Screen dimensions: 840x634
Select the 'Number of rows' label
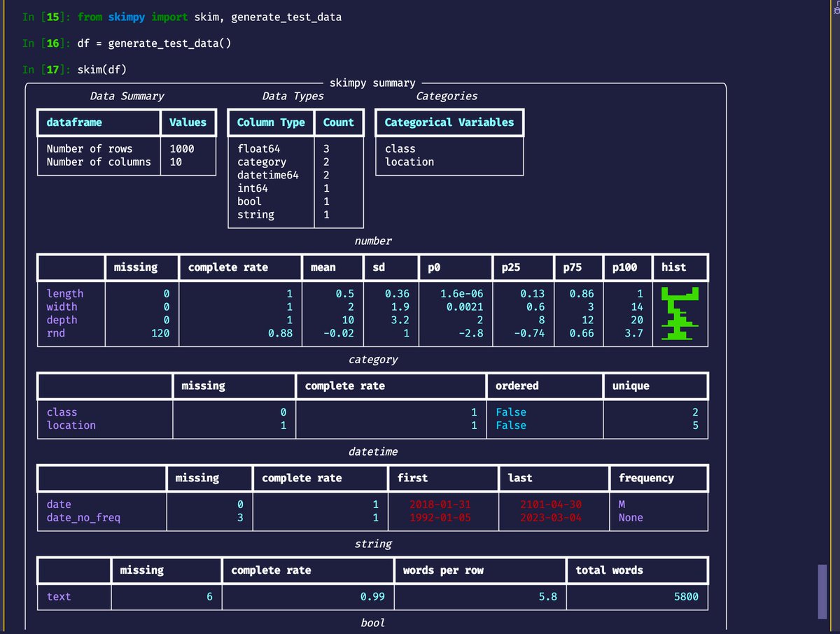point(90,148)
